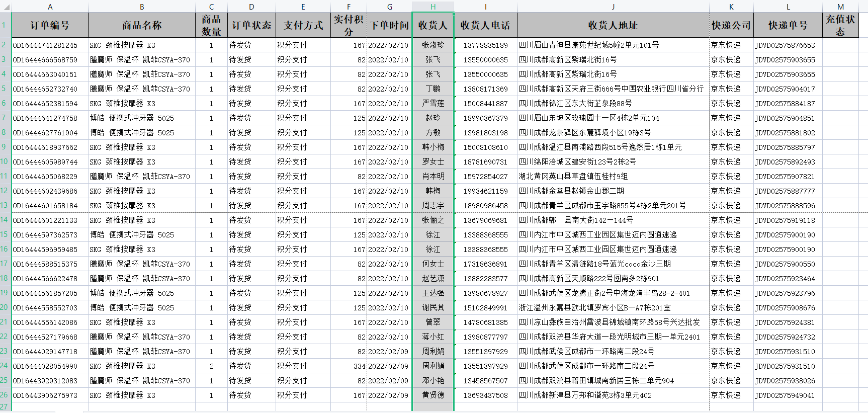The width and height of the screenshot is (868, 413).
Task: Click the 快递公司 header cell
Action: (x=731, y=25)
